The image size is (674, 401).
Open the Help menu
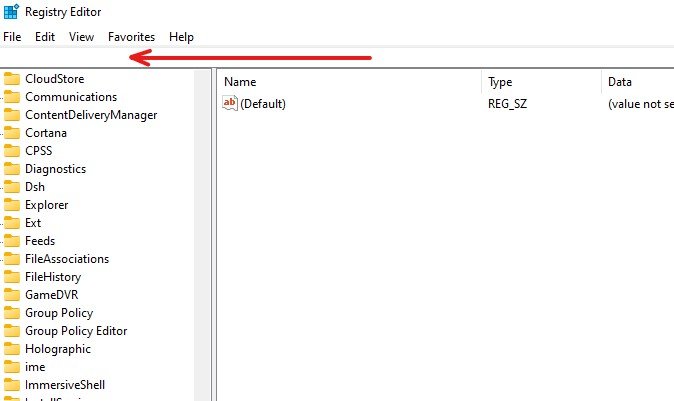[181, 37]
